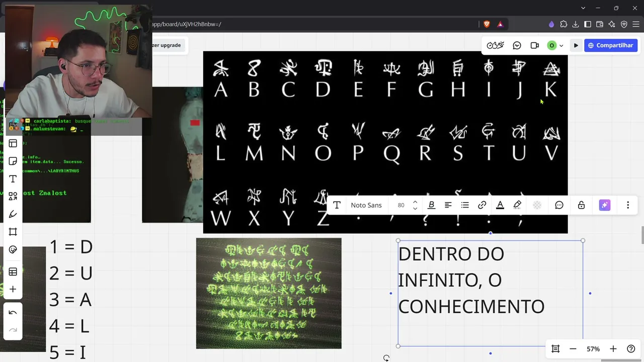This screenshot has width=644, height=362.
Task: Open Leo AI sparkle icon in browser
Action: pyautogui.click(x=612, y=24)
